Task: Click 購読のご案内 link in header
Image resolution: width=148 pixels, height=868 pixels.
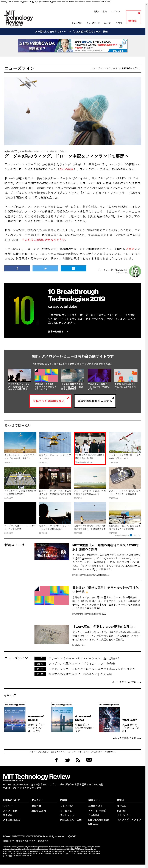Action: (x=100, y=11)
